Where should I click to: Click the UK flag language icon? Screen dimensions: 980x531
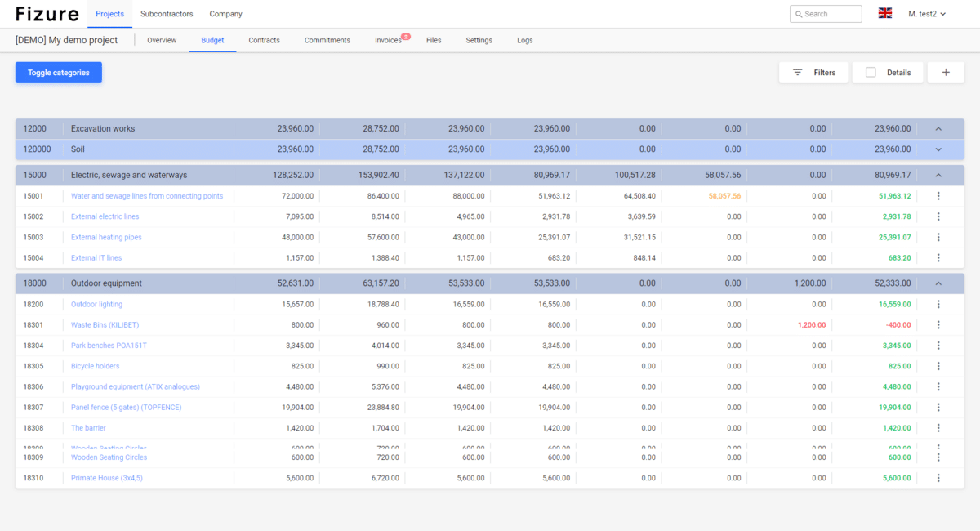[884, 14]
